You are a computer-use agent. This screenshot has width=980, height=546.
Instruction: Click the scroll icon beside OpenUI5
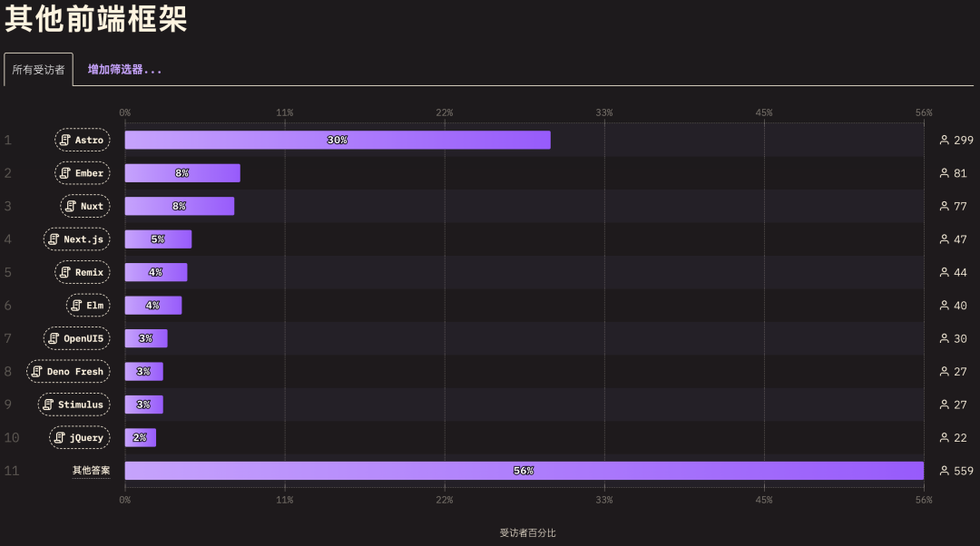coord(54,338)
